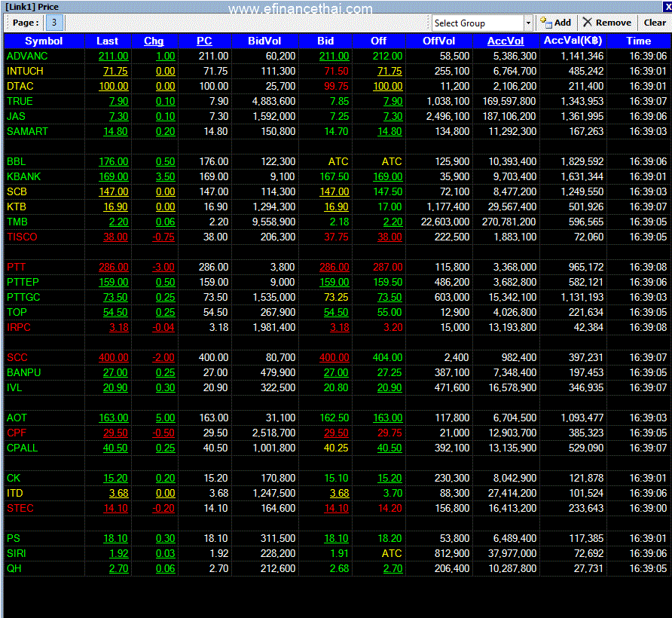Image resolution: width=672 pixels, height=618 pixels.
Task: Click SCC offer price 404.00
Action: [387, 357]
